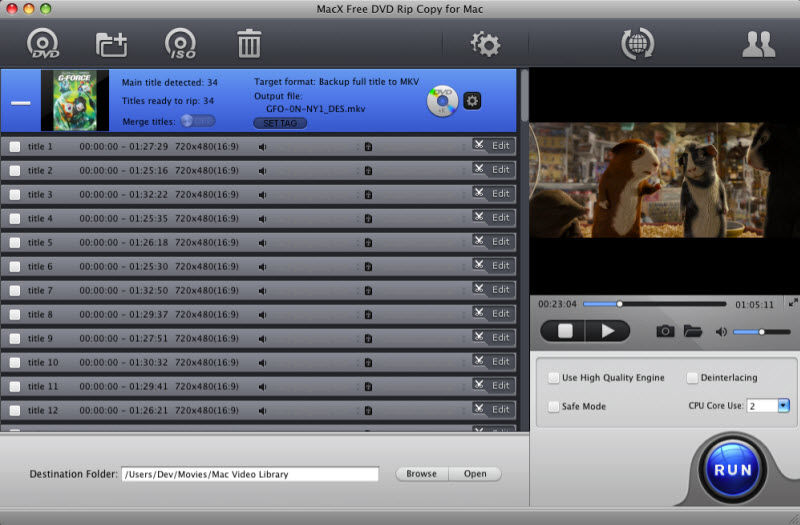This screenshot has height=525, width=800.
Task: Click Edit for title 5
Action: pos(501,242)
